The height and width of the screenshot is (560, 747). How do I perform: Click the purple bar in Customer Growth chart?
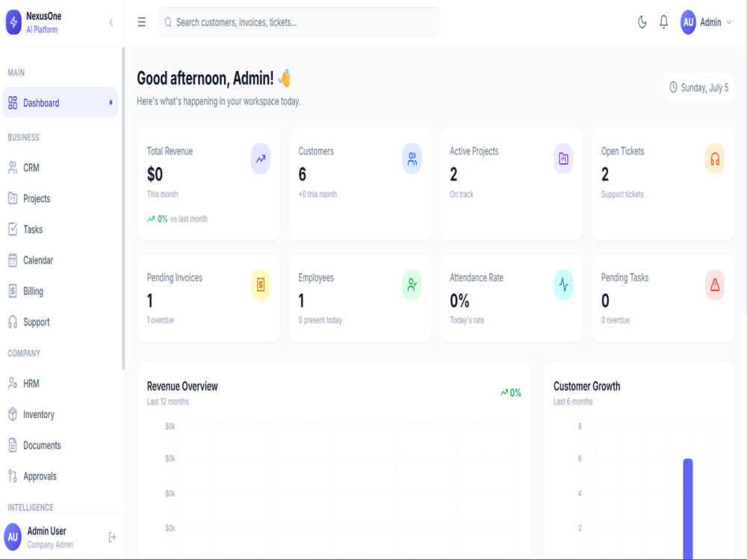[x=688, y=508]
